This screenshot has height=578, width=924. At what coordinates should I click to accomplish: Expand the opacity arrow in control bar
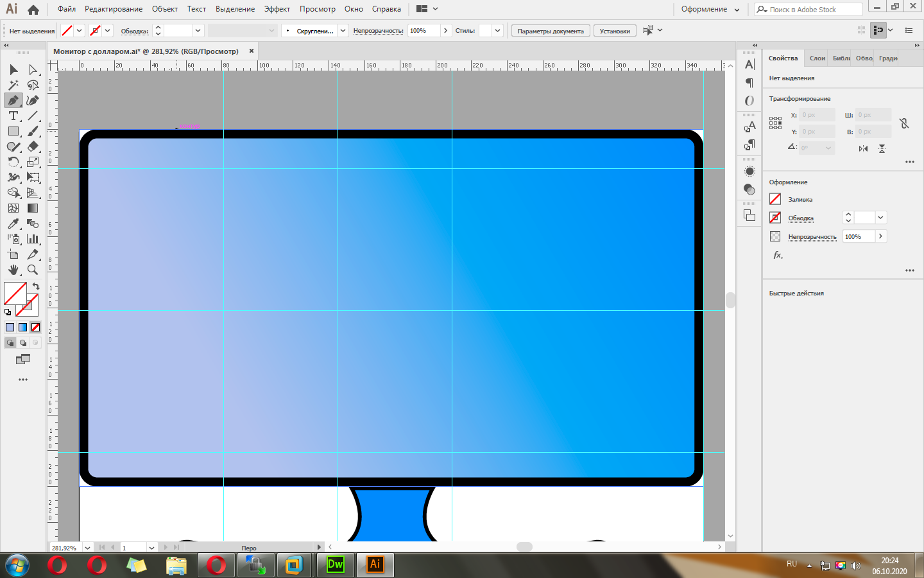click(x=445, y=30)
